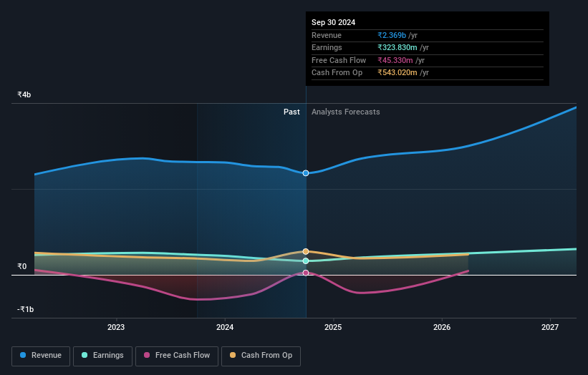The width and height of the screenshot is (588, 375).
Task: Click the 2023 x-axis label
Action: (116, 327)
